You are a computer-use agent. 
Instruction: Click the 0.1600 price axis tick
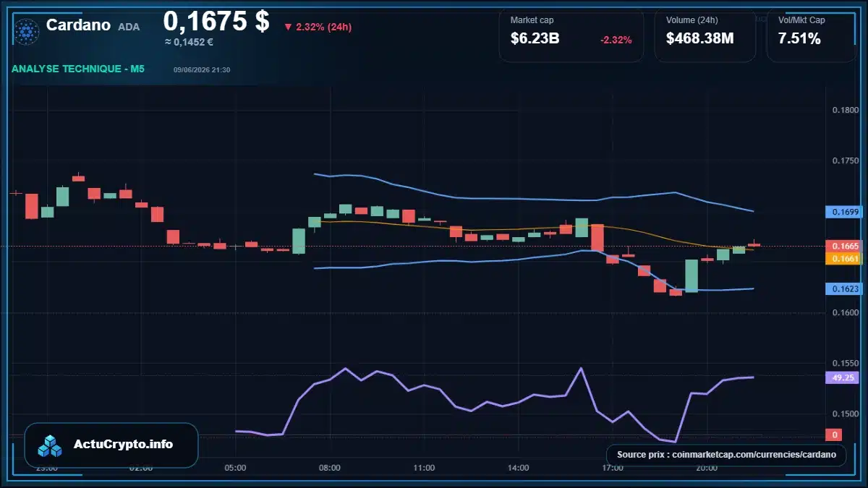pyautogui.click(x=845, y=312)
